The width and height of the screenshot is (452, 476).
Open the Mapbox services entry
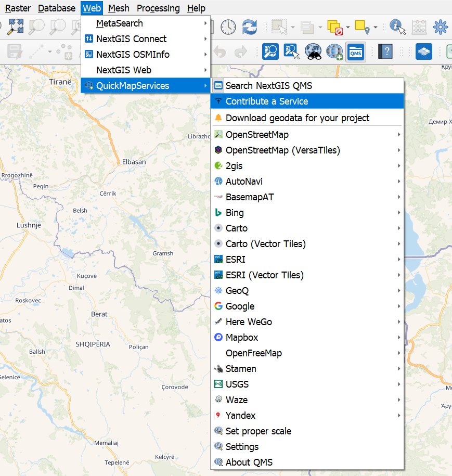[x=307, y=337]
